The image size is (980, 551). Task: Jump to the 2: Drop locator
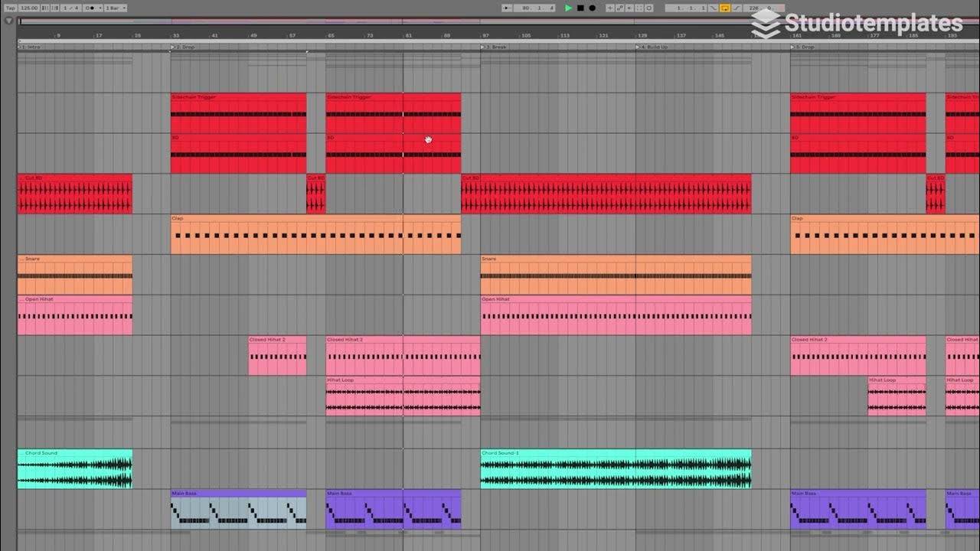(184, 47)
